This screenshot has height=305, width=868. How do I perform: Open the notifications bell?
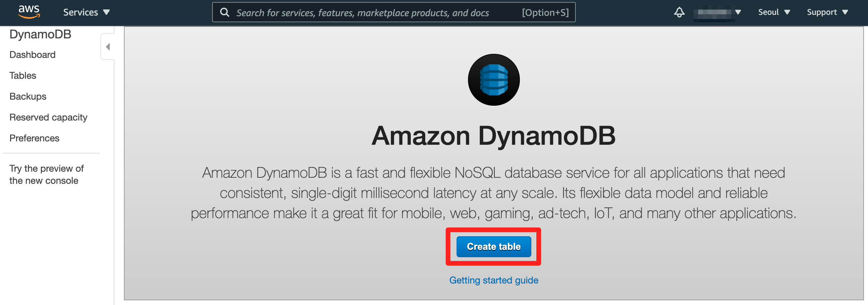pos(679,12)
